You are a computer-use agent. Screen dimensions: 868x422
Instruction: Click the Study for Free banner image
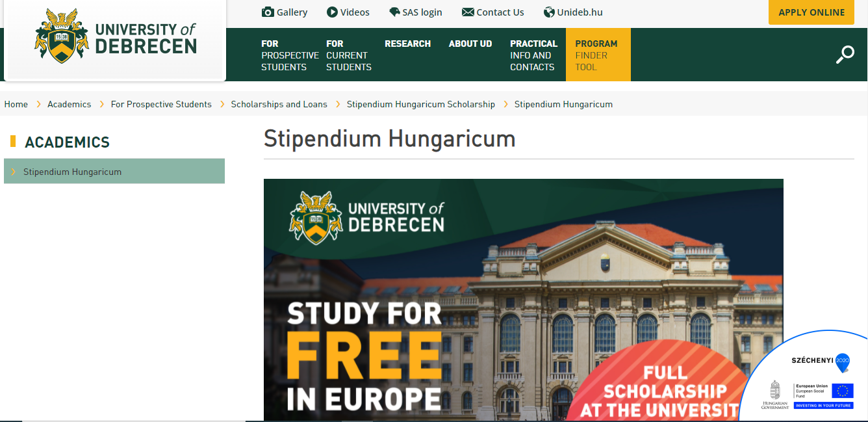pos(523,300)
